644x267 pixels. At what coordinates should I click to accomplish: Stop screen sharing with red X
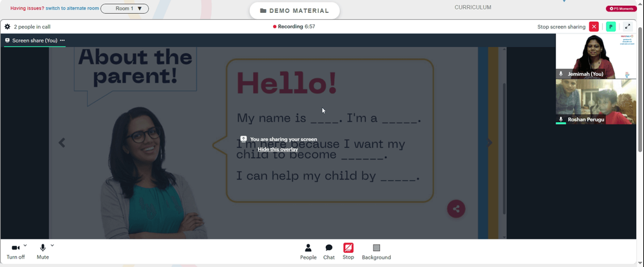point(594,26)
